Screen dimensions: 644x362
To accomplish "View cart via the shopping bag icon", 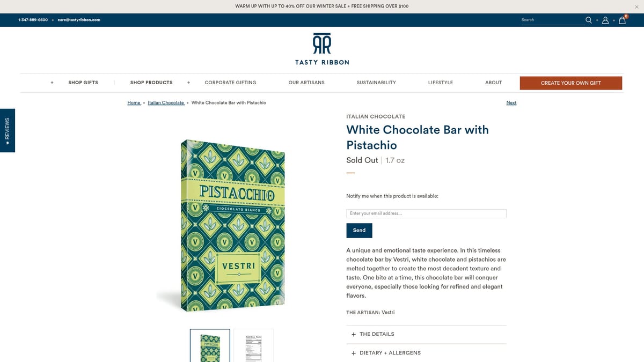I will coord(621,20).
